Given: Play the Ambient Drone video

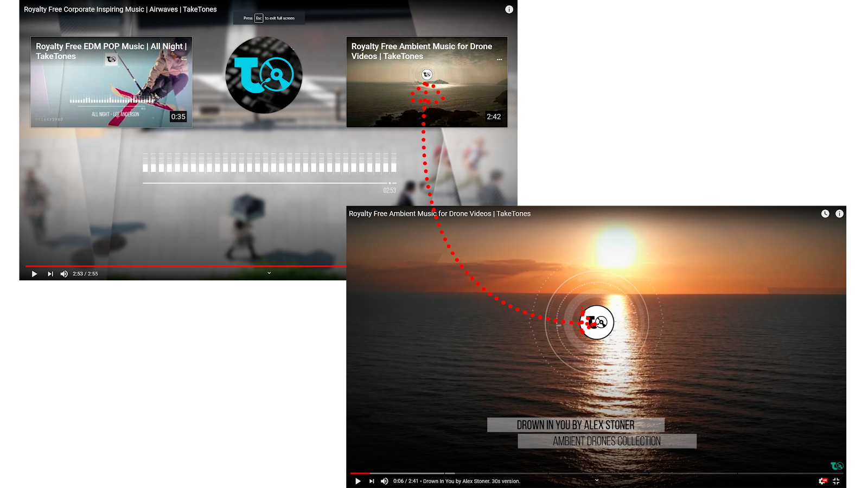Looking at the screenshot, I should (358, 481).
